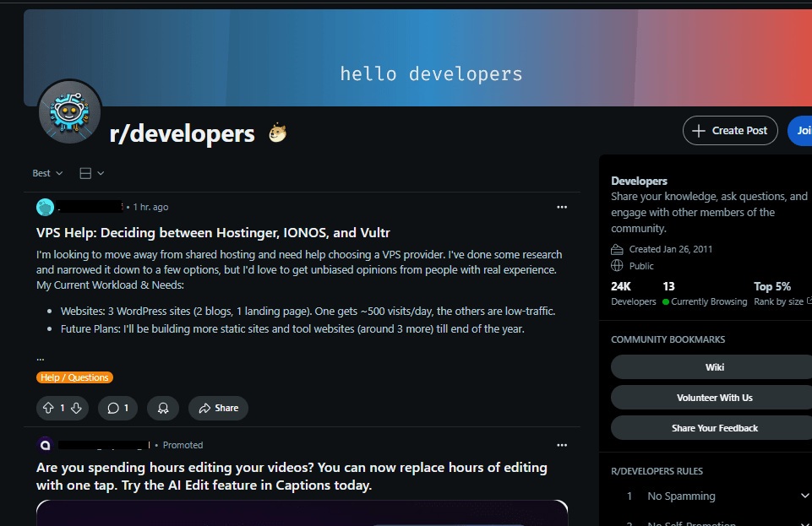Click the 'Developers' sidebar heading
Screen dimensions: 812x526
(639, 181)
